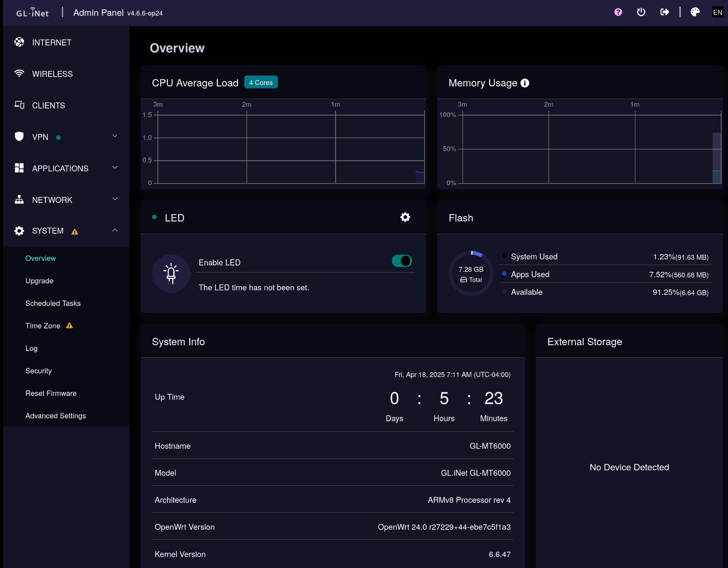
Task: Click Memory Usage info icon
Action: click(x=525, y=83)
